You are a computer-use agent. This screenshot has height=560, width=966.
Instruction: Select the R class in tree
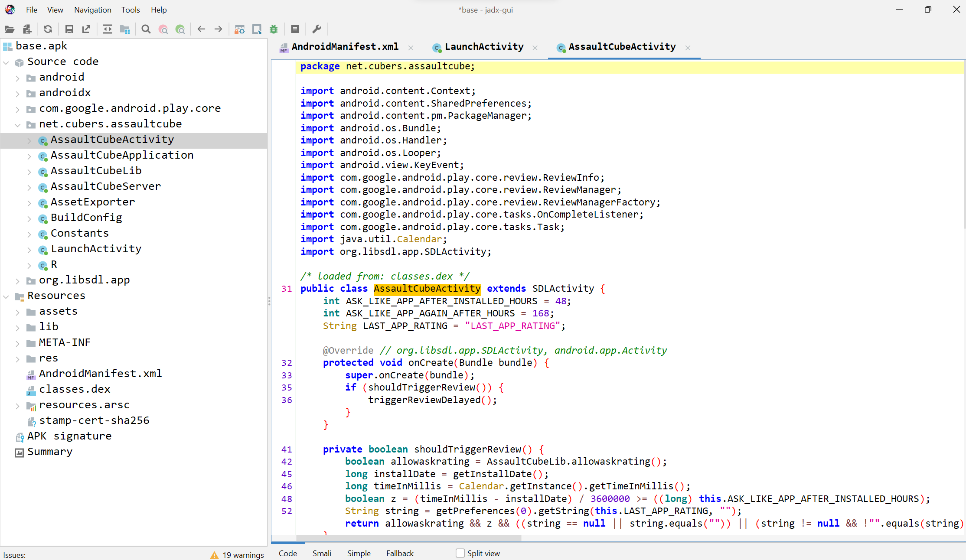coord(54,264)
